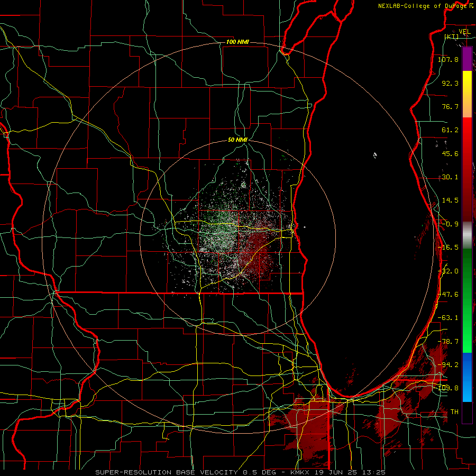Select the -94.2 velocity scale value

click(x=448, y=365)
